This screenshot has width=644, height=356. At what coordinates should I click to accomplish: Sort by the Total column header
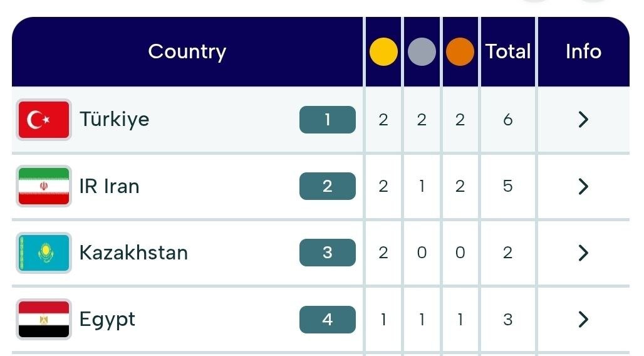(x=508, y=51)
